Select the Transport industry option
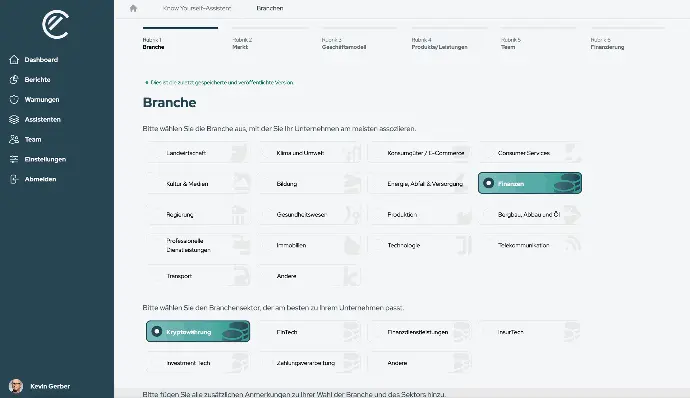Image resolution: width=690 pixels, height=398 pixels. click(198, 276)
